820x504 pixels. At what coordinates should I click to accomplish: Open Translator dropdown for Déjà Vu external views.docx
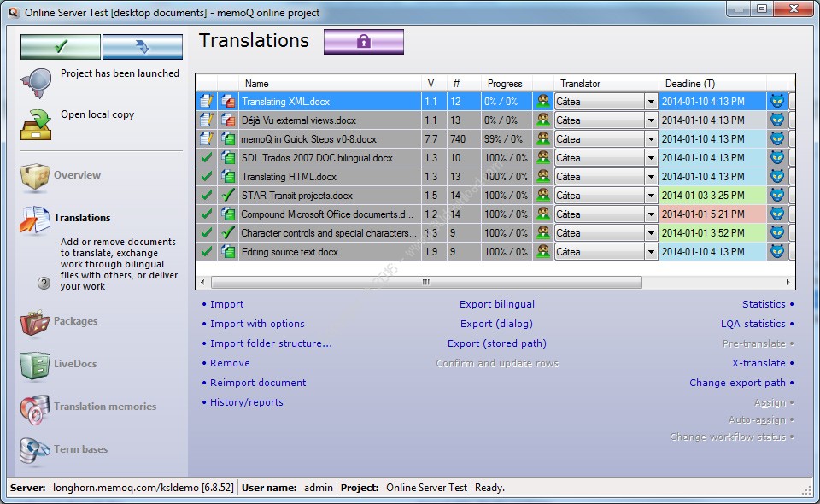point(651,120)
